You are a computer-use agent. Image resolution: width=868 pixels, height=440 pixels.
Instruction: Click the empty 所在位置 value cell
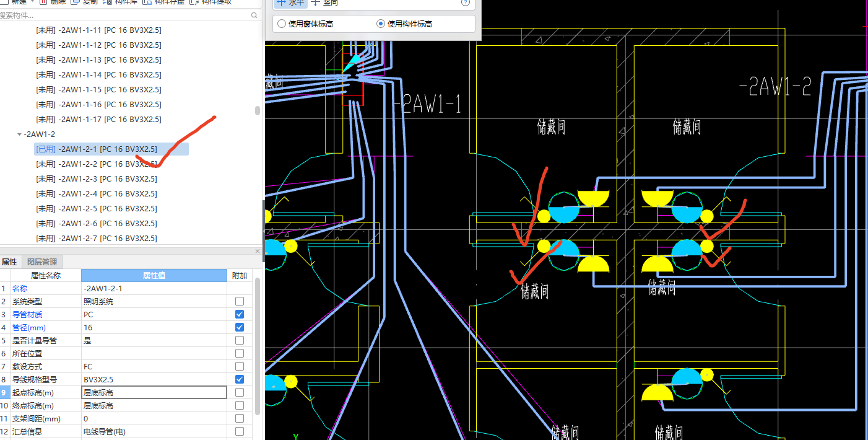pos(154,353)
